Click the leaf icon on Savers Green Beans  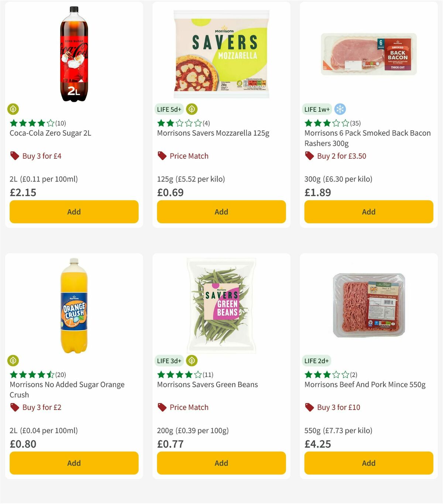tap(191, 360)
